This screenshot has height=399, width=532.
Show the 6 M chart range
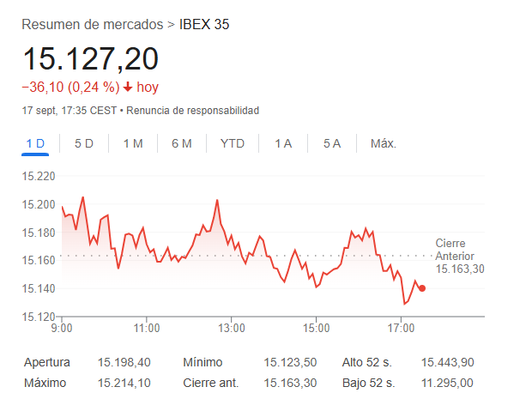point(182,143)
